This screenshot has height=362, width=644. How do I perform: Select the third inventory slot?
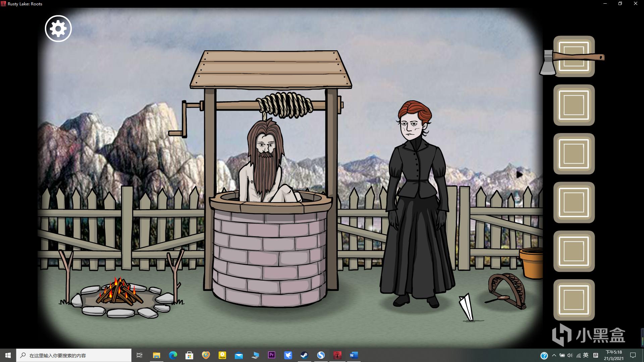point(574,154)
